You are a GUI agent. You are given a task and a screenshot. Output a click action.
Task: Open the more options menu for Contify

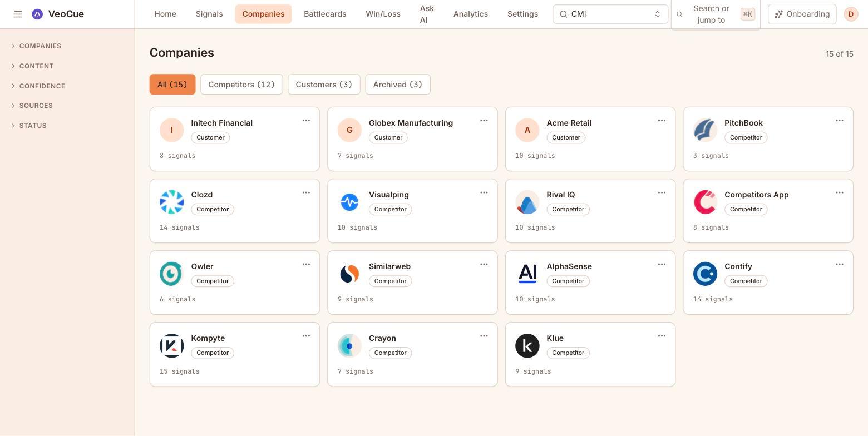(840, 264)
